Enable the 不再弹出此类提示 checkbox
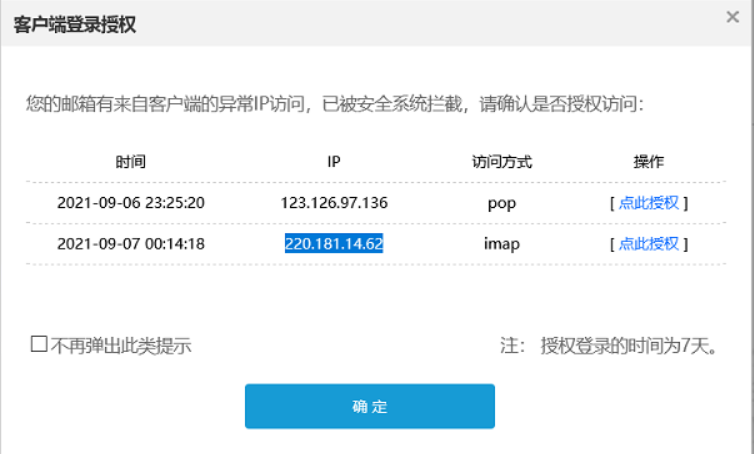The height and width of the screenshot is (454, 754). pos(39,345)
